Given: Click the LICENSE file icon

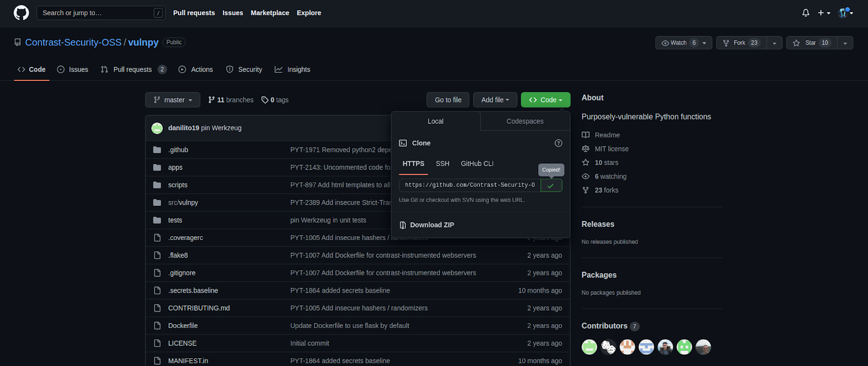Looking at the screenshot, I should tap(157, 343).
